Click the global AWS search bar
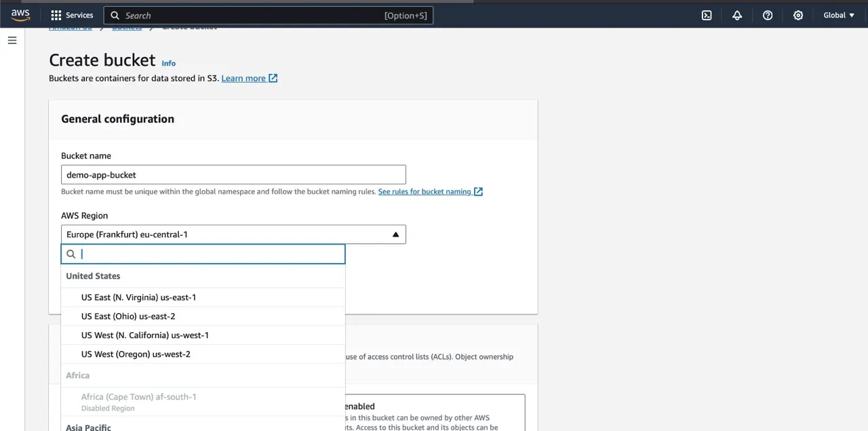Image resolution: width=868 pixels, height=431 pixels. pos(269,15)
